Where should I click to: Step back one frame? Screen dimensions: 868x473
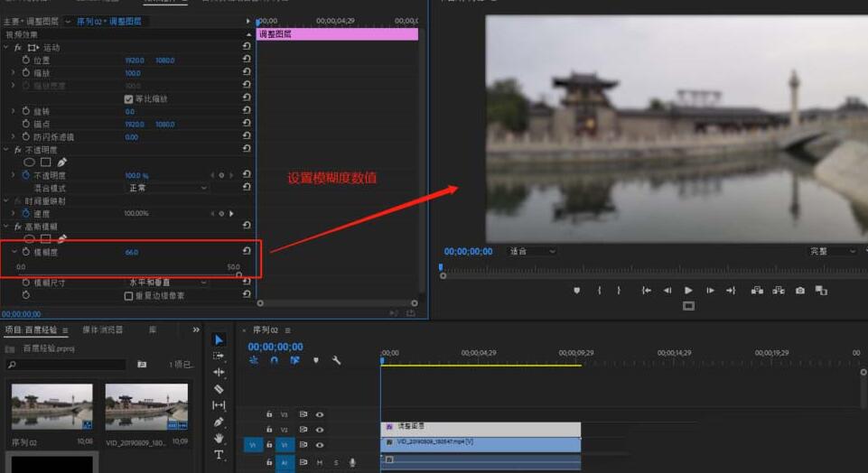point(667,291)
